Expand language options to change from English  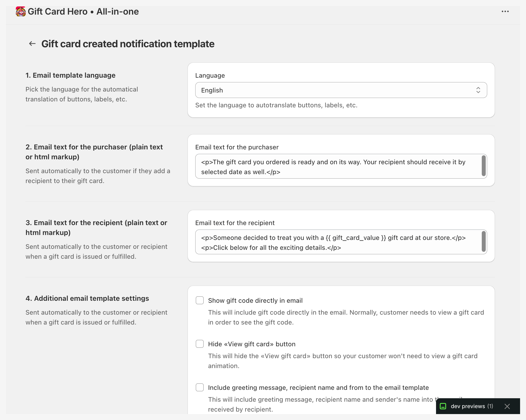click(x=341, y=90)
